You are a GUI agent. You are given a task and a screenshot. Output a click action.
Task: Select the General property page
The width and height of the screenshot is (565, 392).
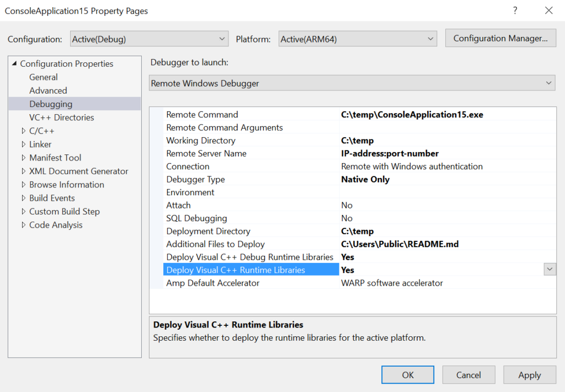[44, 77]
